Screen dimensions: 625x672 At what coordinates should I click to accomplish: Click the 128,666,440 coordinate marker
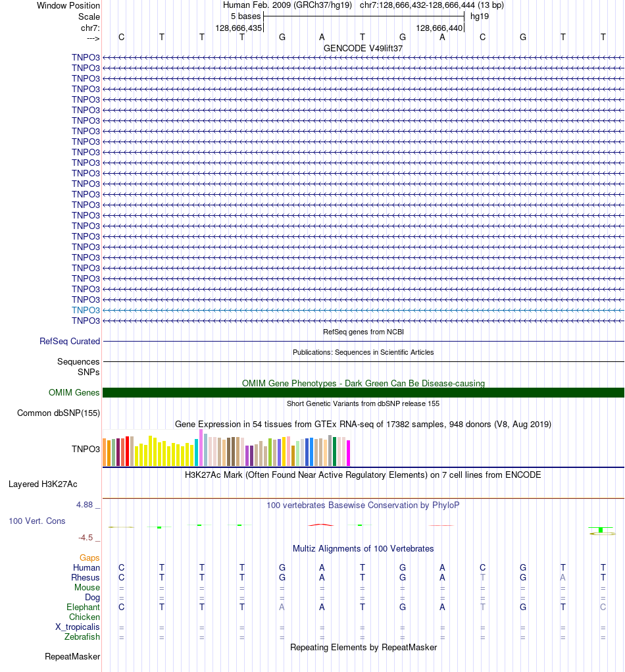pyautogui.click(x=439, y=28)
